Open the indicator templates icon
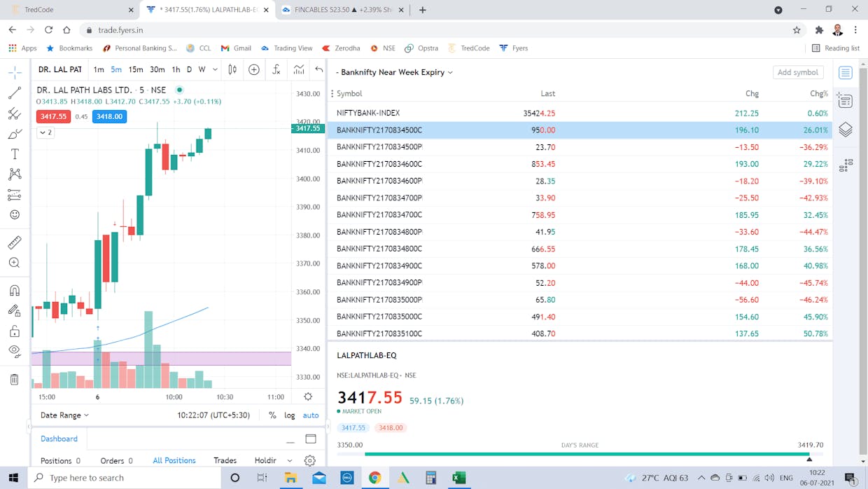This screenshot has width=868, height=489. tap(299, 69)
